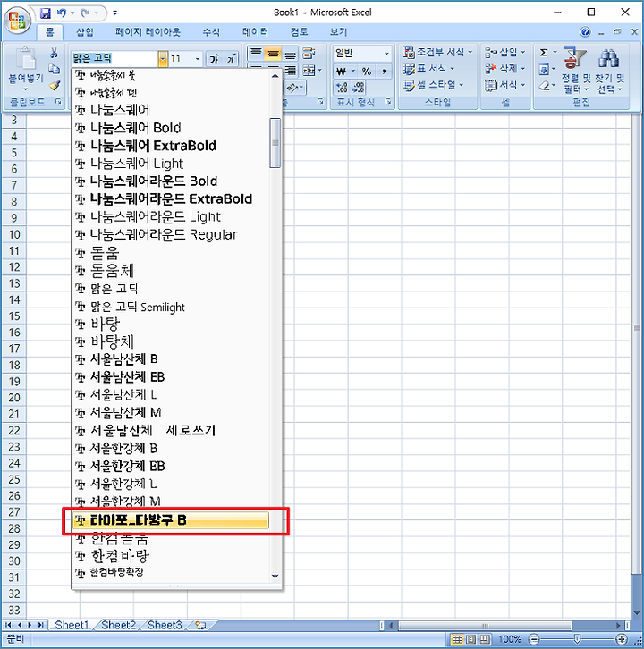This screenshot has width=644, height=649.
Task: Undo the last action
Action: 62,13
